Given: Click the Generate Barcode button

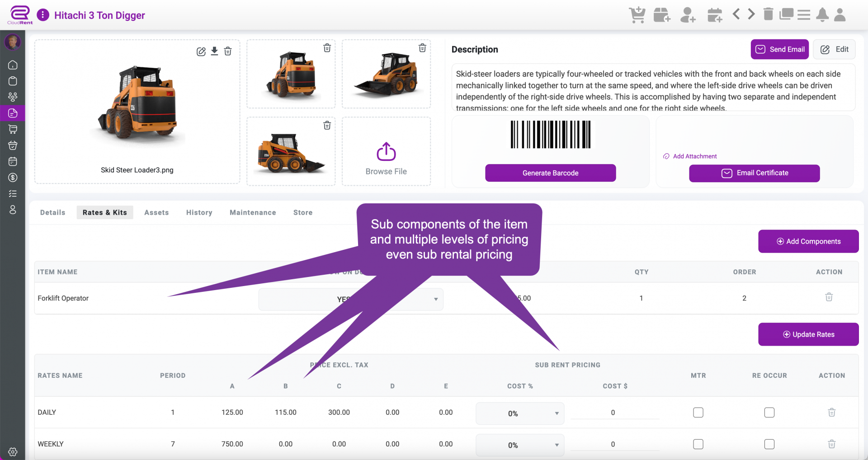Looking at the screenshot, I should (550, 173).
